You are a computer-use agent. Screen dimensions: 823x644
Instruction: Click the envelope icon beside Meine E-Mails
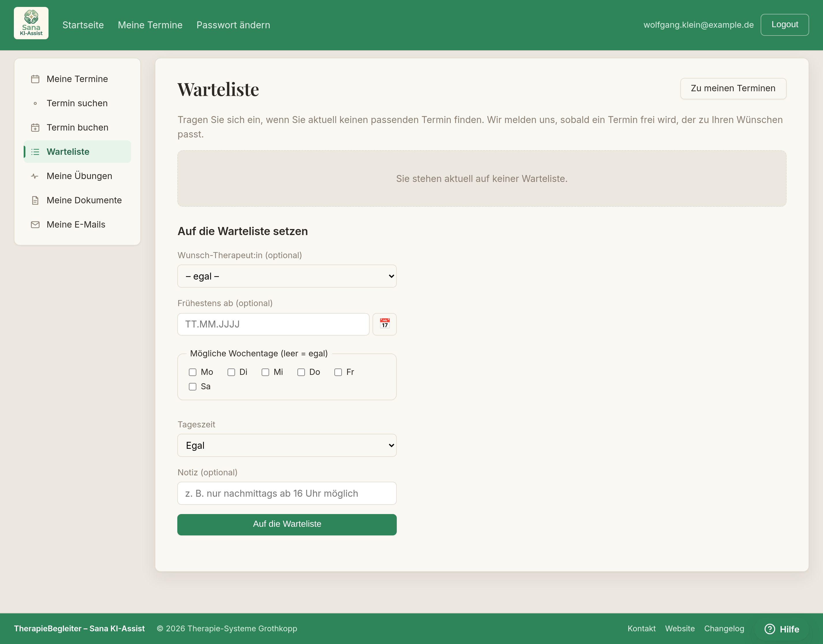click(x=35, y=225)
